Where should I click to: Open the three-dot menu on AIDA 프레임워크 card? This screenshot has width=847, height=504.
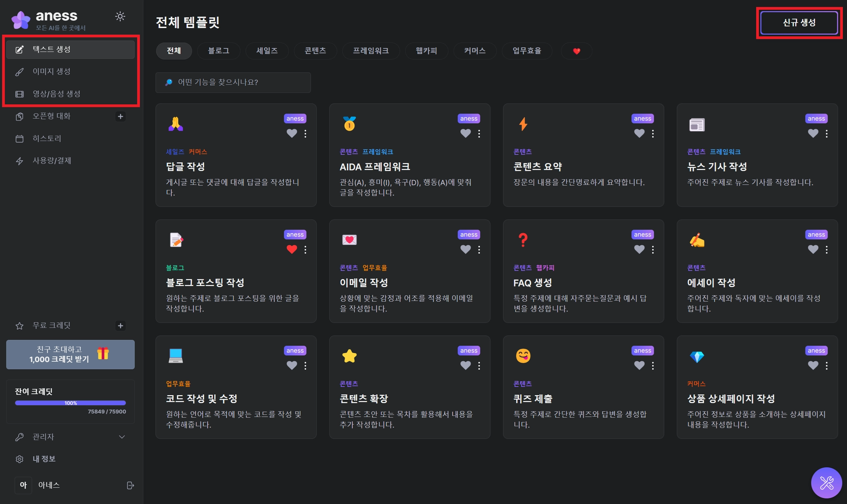click(479, 134)
